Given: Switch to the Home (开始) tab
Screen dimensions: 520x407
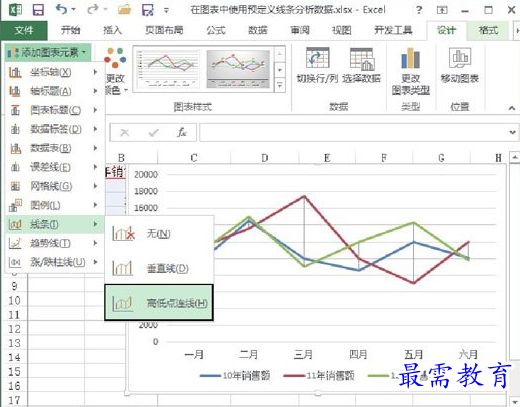Looking at the screenshot, I should coord(70,30).
